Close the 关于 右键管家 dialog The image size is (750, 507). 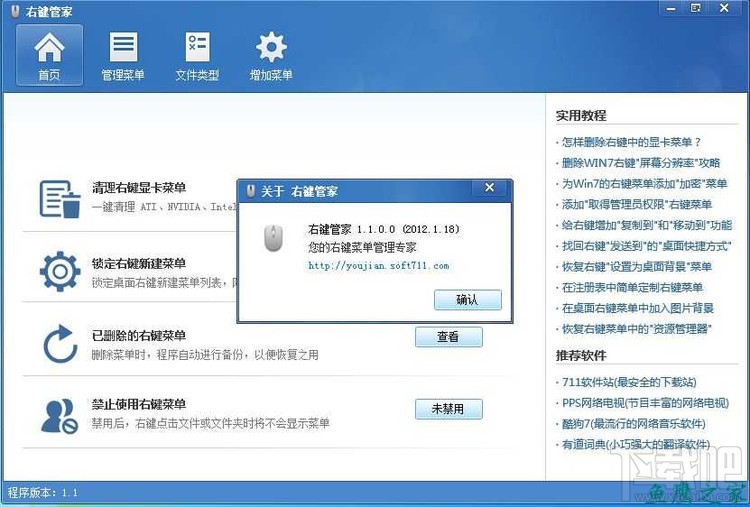click(489, 188)
